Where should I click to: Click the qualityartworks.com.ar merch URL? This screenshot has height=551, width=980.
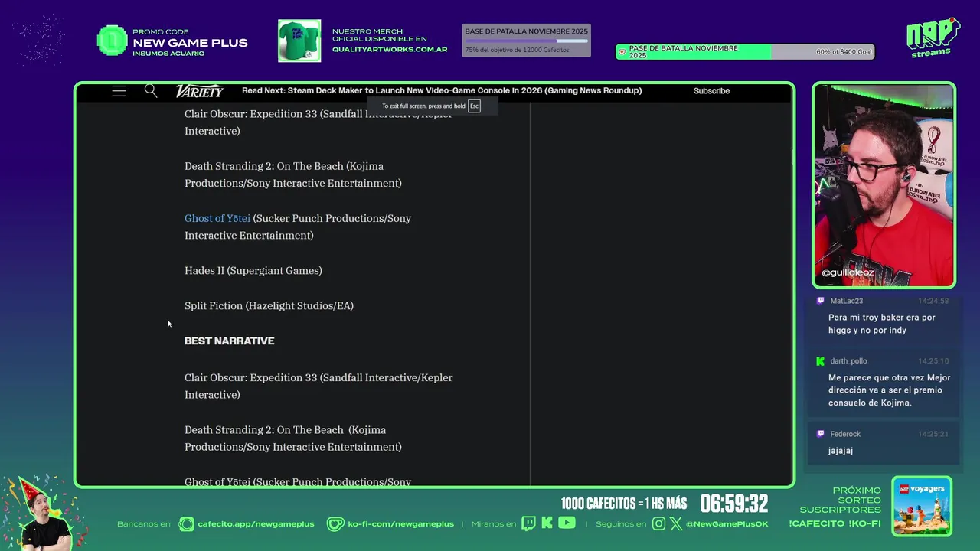click(x=390, y=49)
